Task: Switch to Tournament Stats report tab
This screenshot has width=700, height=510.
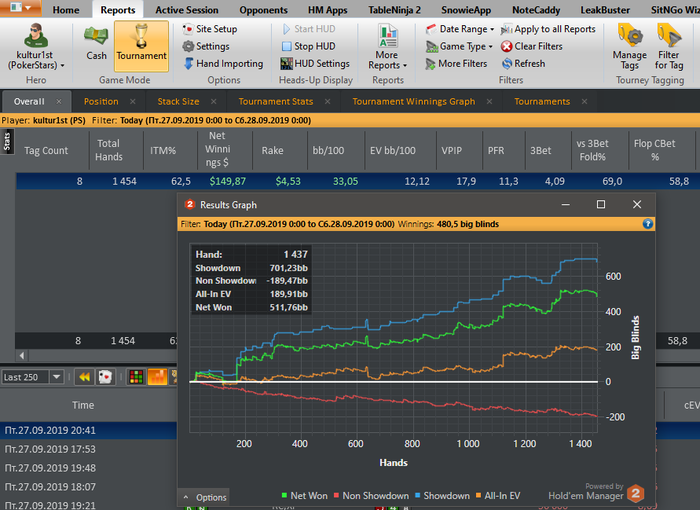Action: point(275,102)
